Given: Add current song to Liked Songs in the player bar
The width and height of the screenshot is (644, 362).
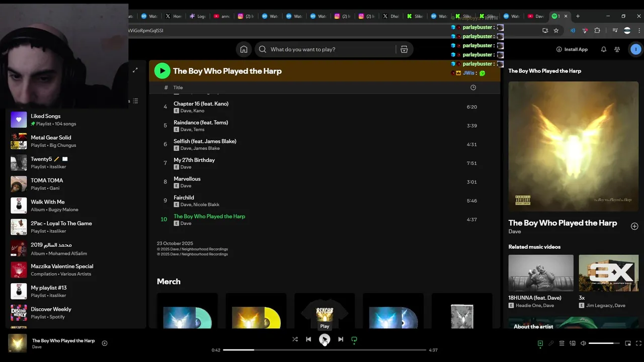Looking at the screenshot, I should coord(105,343).
